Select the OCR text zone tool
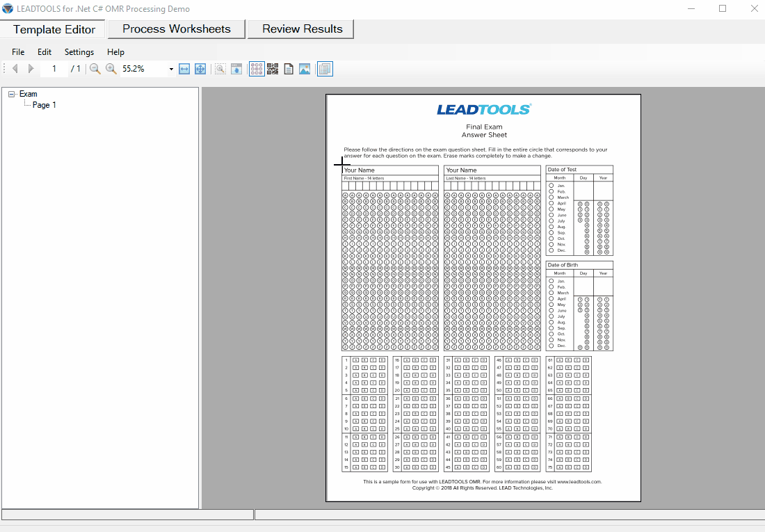 [289, 68]
